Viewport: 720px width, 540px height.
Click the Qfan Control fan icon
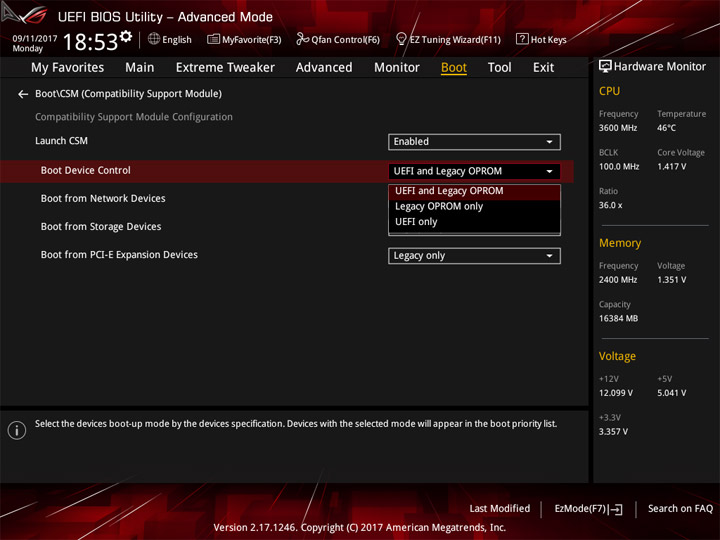pyautogui.click(x=302, y=39)
